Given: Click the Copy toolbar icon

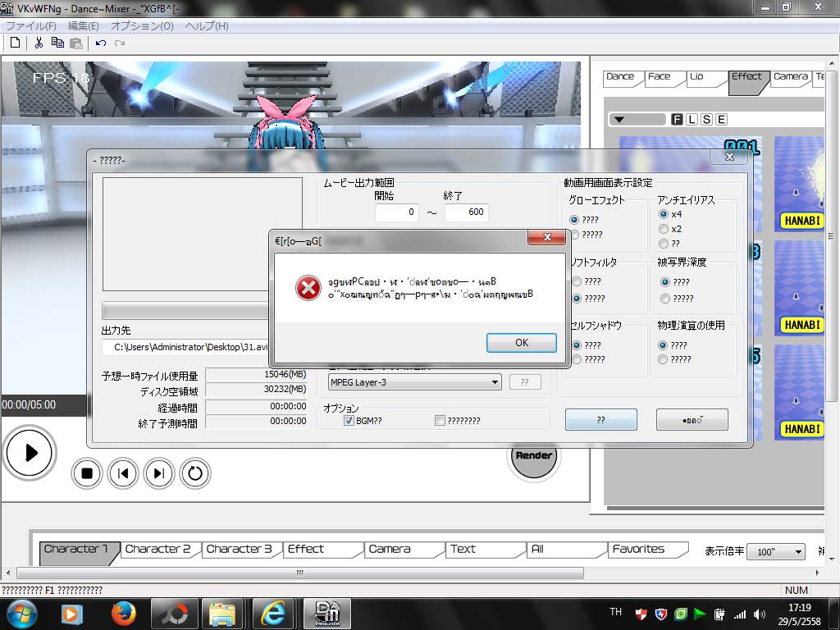Looking at the screenshot, I should [57, 43].
